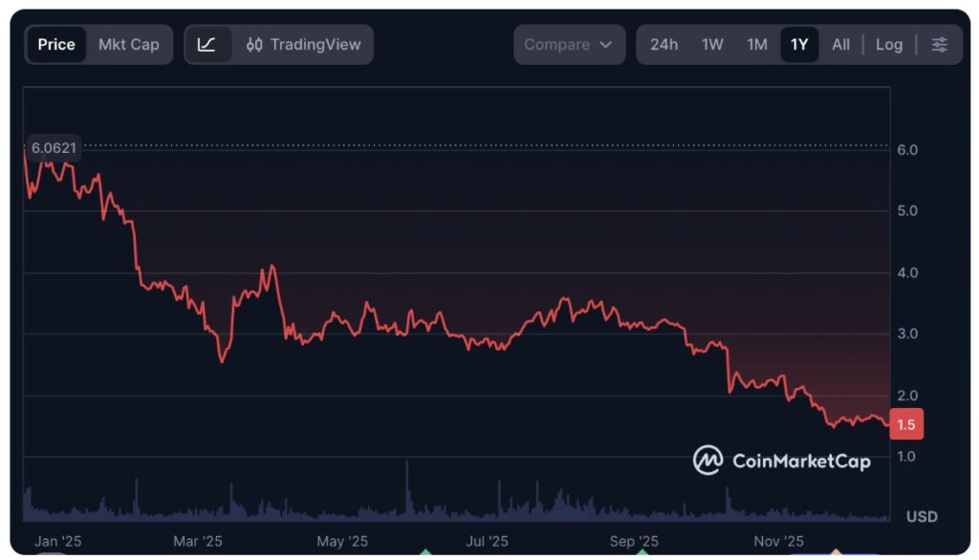Click the 6.0621 high price label
The width and height of the screenshot is (979, 560).
point(54,148)
